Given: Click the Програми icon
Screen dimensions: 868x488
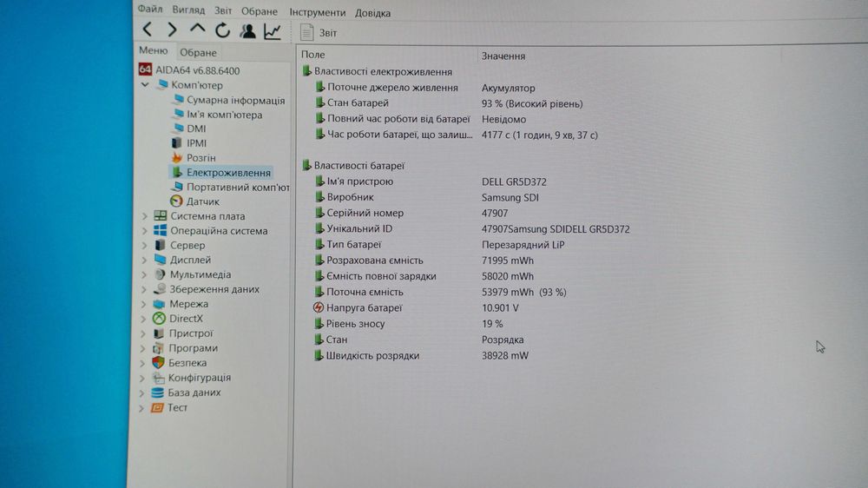Looking at the screenshot, I should (x=158, y=348).
